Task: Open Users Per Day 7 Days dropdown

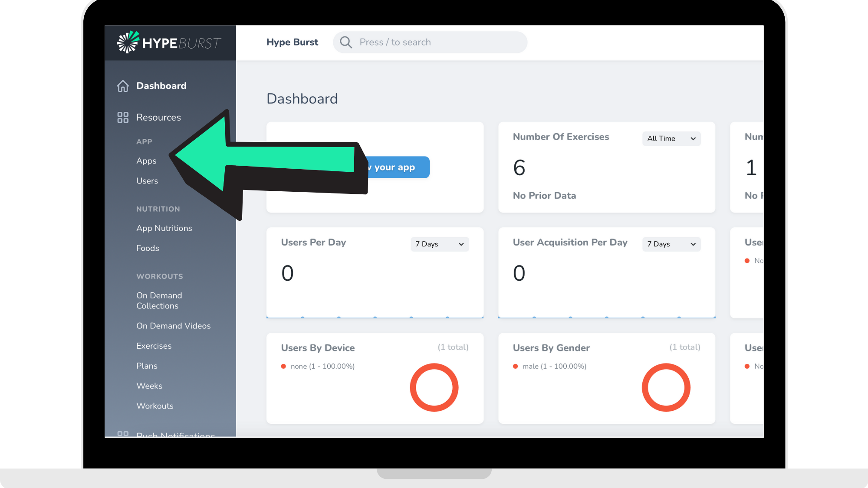Action: 439,244
